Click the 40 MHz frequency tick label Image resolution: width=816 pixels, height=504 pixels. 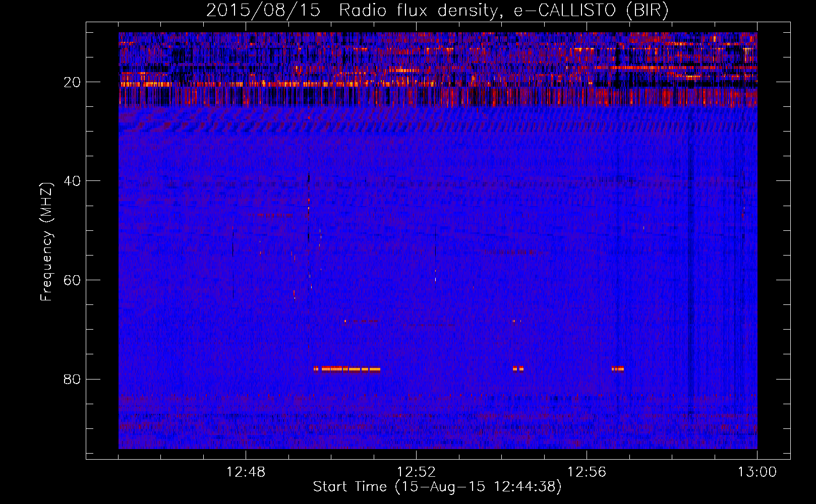coord(72,181)
